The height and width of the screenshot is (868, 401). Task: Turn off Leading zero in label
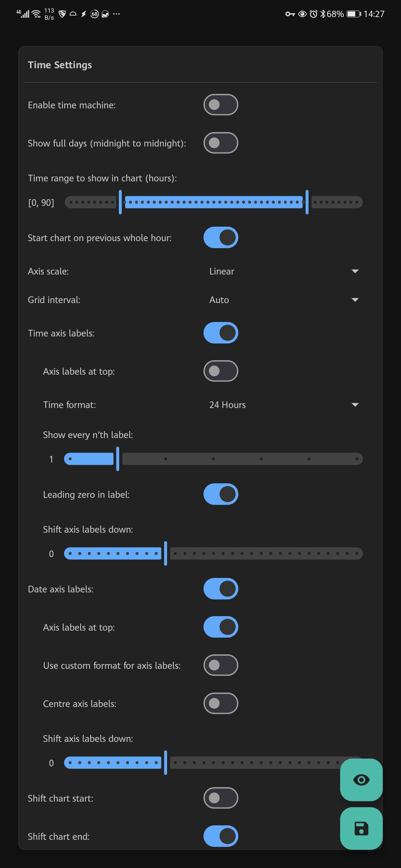click(x=221, y=494)
